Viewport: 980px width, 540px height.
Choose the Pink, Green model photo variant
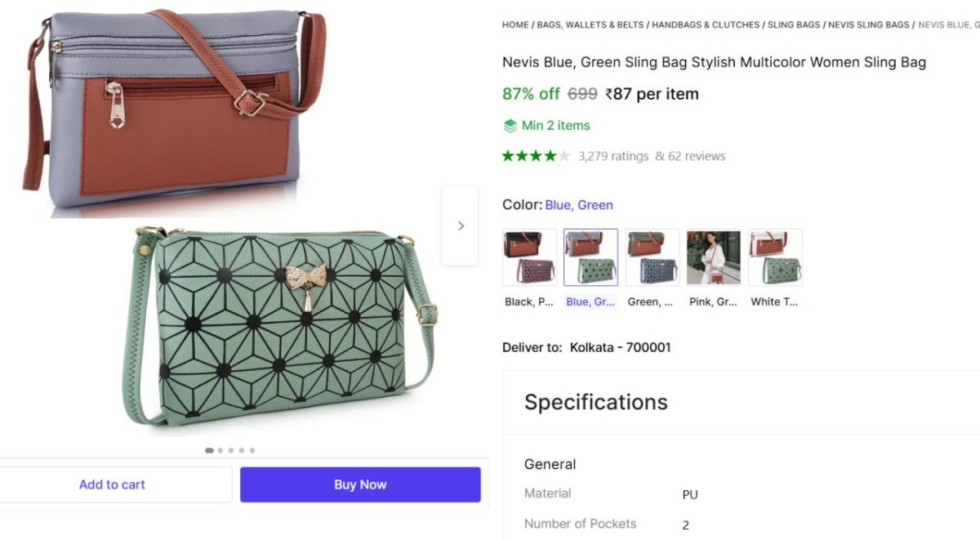(x=713, y=257)
